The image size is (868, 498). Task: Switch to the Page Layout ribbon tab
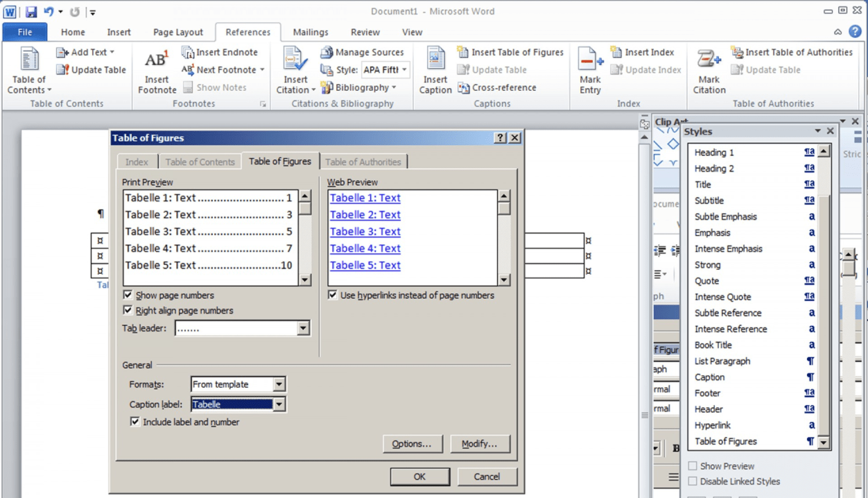click(178, 32)
